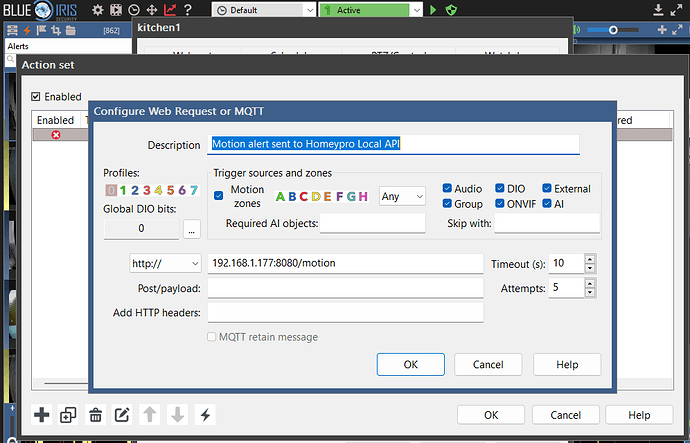
Task: Decrease Attempts with down arrow
Action: [590, 292]
